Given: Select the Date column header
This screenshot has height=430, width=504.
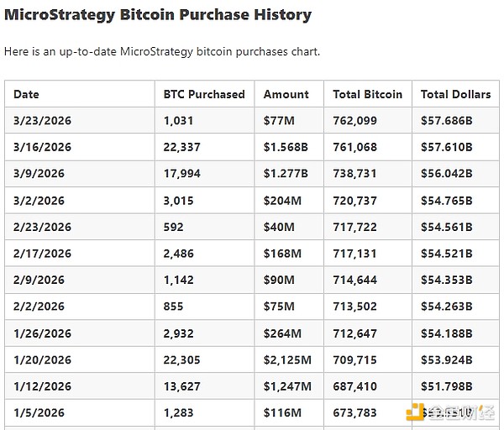Looking at the screenshot, I should (26, 94).
